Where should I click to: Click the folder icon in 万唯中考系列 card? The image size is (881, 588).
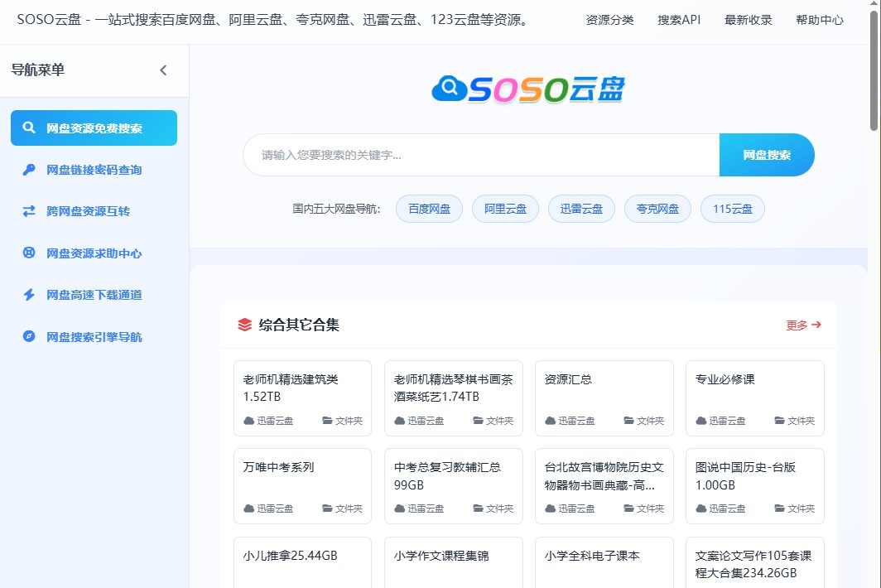[327, 508]
